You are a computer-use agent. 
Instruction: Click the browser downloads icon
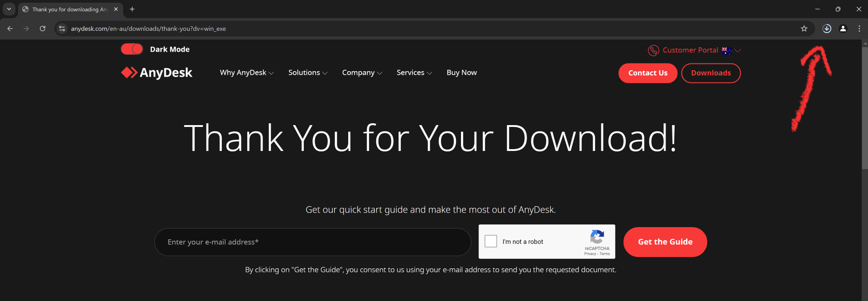pos(826,29)
